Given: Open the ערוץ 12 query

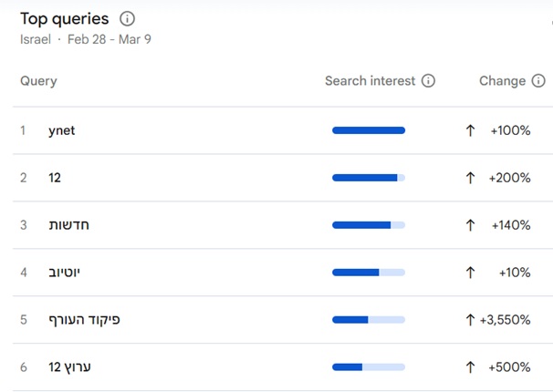Looking at the screenshot, I should (70, 367).
